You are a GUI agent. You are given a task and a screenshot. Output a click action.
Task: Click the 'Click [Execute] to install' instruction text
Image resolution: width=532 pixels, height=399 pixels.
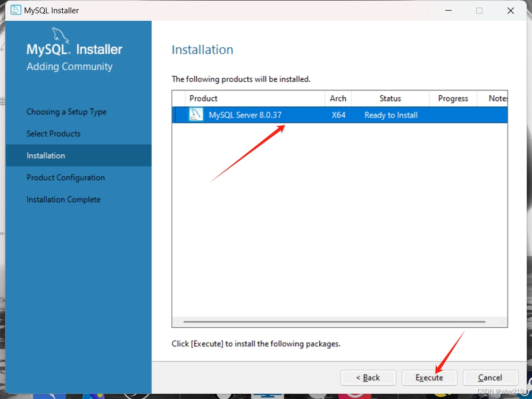[256, 344]
